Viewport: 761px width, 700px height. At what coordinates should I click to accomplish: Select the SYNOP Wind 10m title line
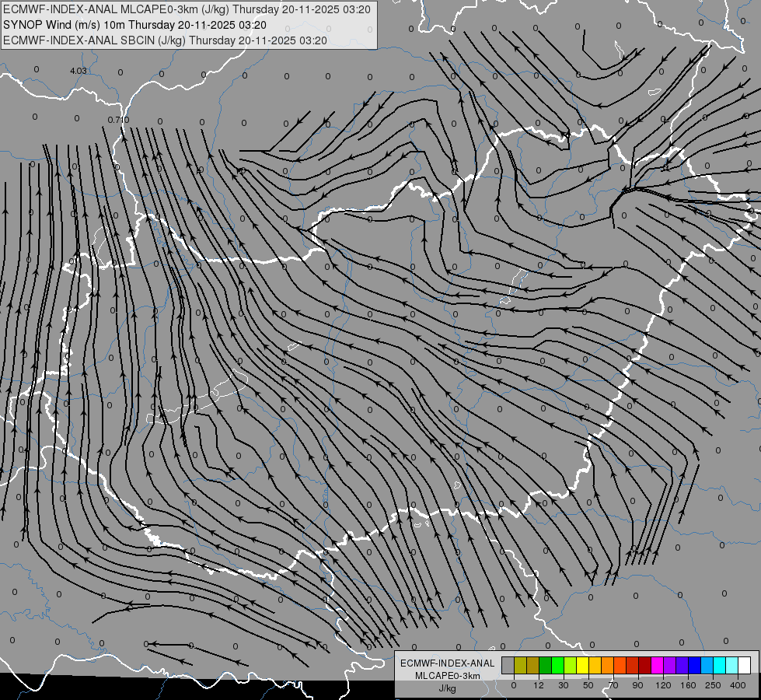point(134,25)
